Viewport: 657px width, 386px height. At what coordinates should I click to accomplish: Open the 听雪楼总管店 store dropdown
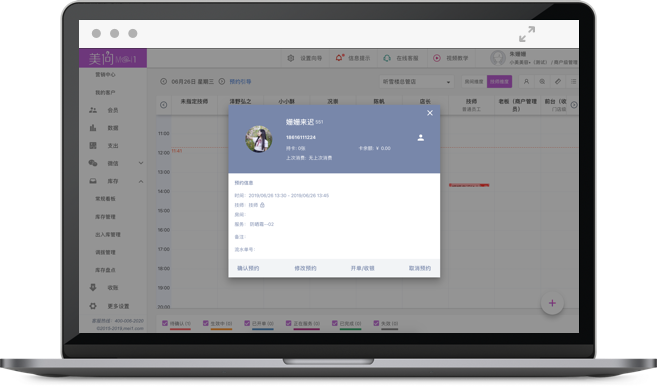[x=416, y=82]
